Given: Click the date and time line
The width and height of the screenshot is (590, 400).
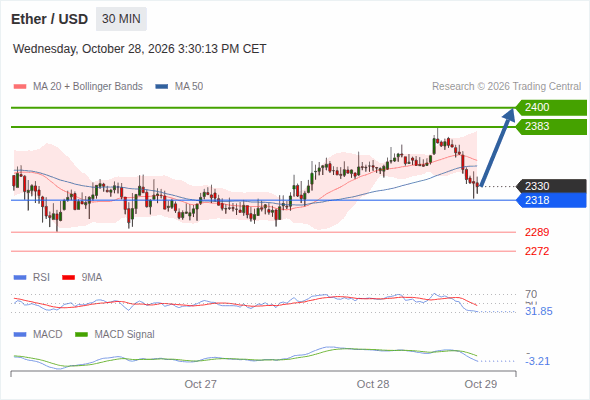Looking at the screenshot, I should (140, 49).
